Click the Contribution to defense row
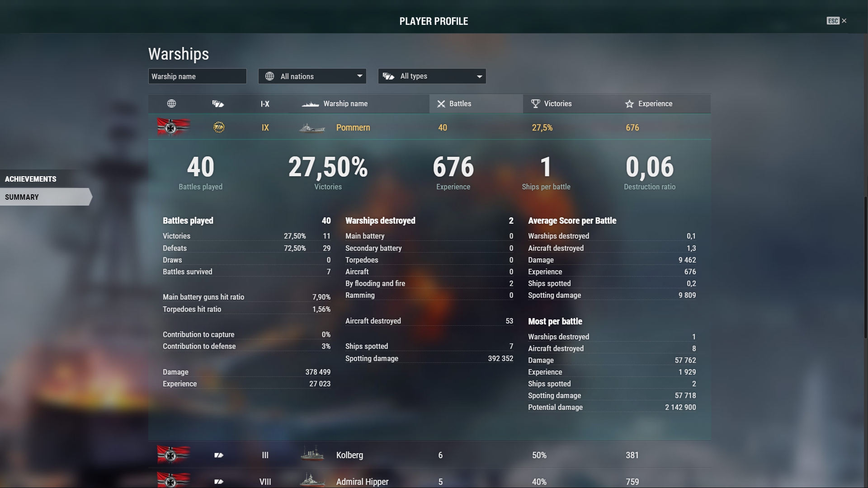This screenshot has width=868, height=488. click(246, 346)
